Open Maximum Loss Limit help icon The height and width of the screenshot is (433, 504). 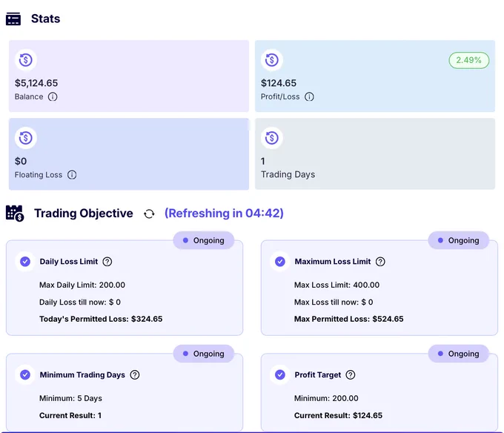coord(380,262)
